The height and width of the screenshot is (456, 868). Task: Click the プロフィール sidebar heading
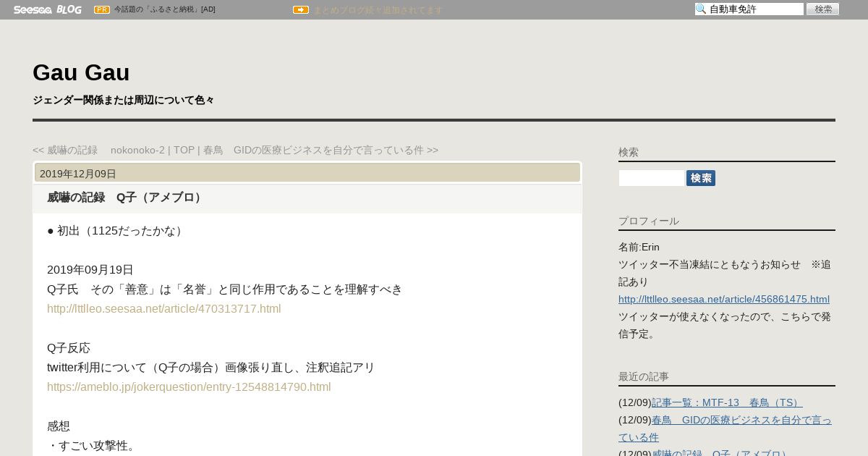[x=649, y=221]
